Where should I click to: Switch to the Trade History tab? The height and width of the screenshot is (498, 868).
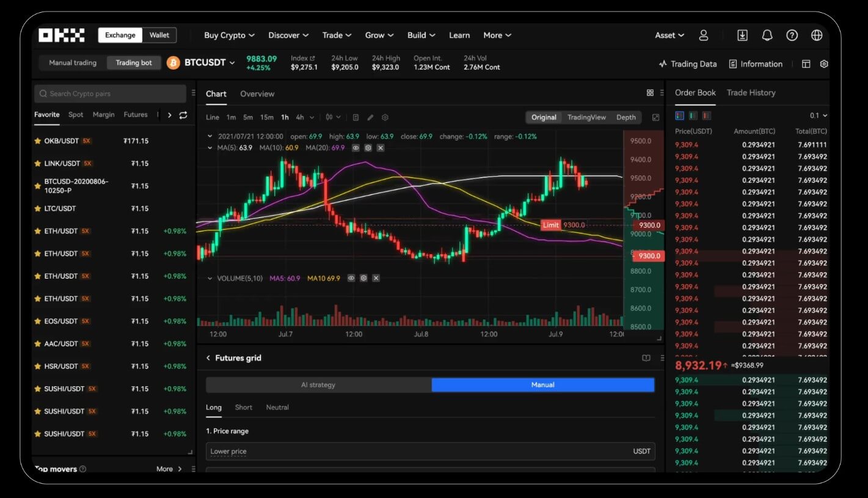751,93
